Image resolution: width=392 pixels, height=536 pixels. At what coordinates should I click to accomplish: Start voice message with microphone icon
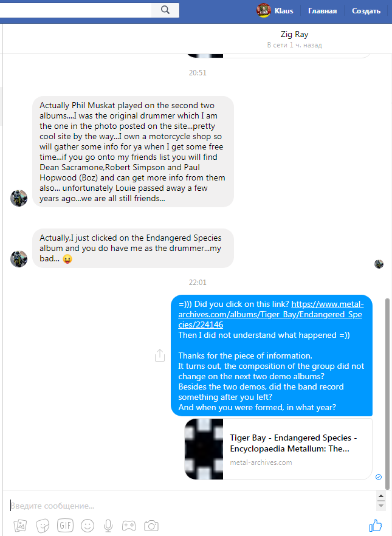pos(108,526)
